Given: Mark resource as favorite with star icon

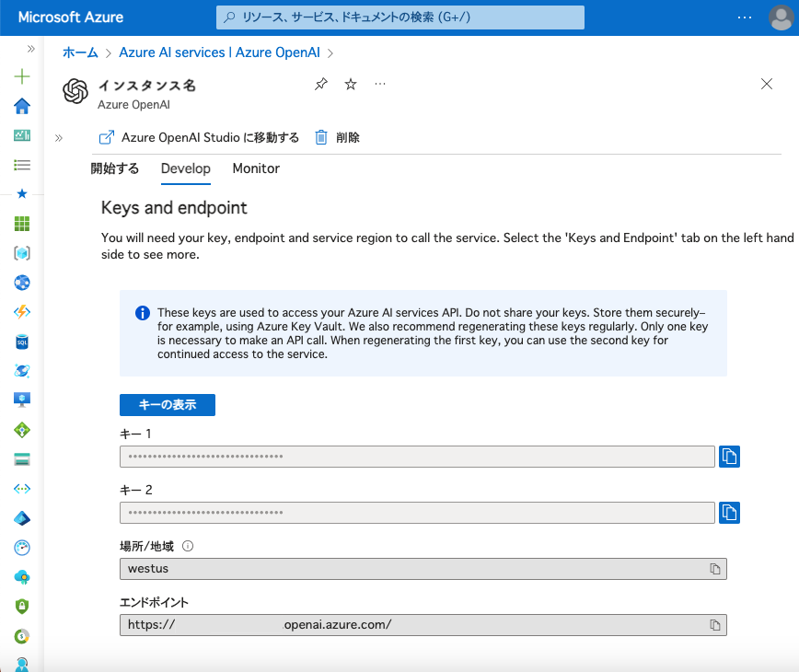Looking at the screenshot, I should tap(351, 84).
